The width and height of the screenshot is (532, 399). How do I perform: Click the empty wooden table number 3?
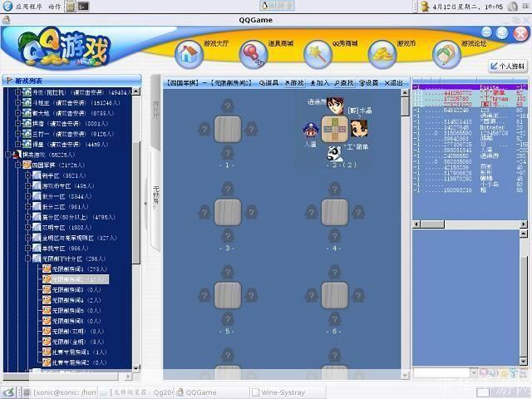(x=228, y=213)
